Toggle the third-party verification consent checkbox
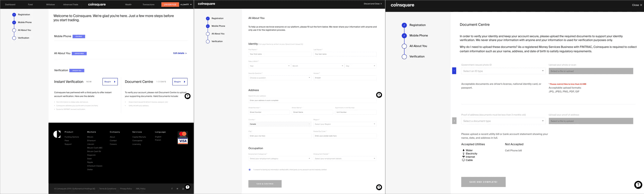This screenshot has height=194, width=644. point(250,170)
